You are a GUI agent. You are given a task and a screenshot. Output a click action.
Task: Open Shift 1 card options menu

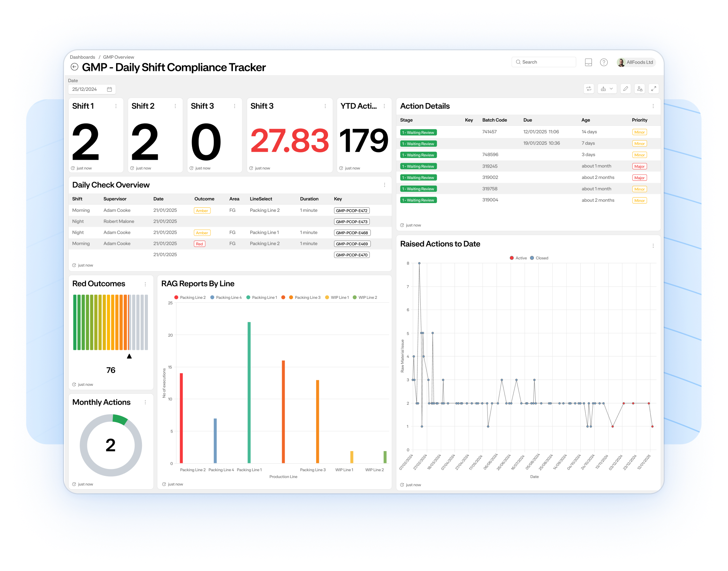116,106
